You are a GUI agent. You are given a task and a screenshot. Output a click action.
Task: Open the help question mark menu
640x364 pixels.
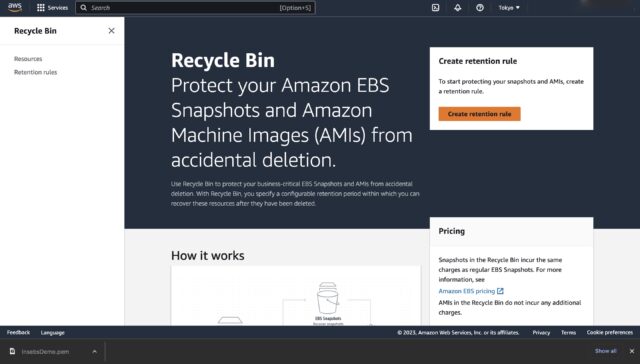[480, 8]
